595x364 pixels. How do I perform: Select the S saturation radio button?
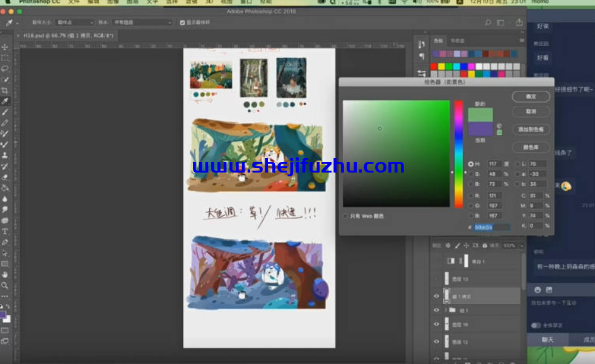point(471,174)
